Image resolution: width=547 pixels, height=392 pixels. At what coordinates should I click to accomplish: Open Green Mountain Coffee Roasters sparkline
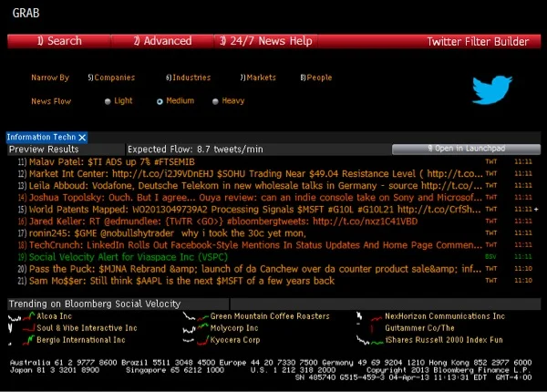coord(195,316)
